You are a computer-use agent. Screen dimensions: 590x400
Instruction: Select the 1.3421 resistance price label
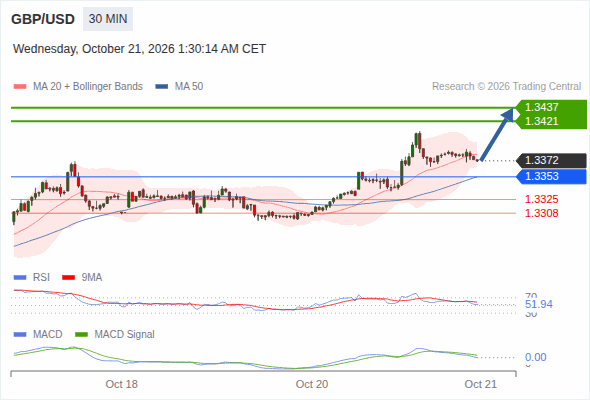pos(541,121)
